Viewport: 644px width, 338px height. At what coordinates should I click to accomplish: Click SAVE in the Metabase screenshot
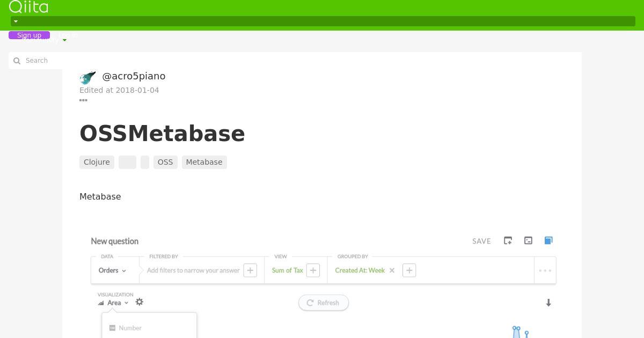point(481,241)
